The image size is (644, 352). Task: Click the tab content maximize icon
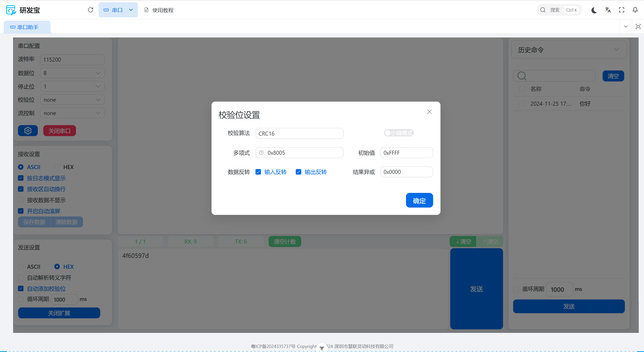[x=638, y=26]
